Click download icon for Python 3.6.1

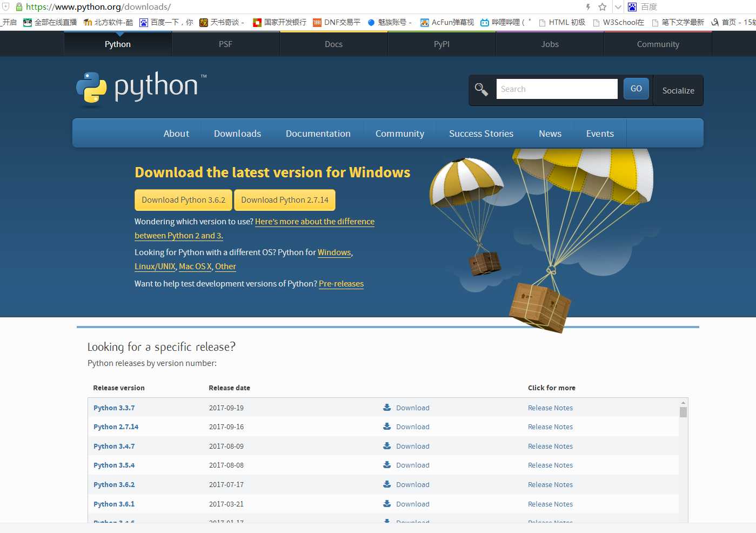click(x=387, y=504)
